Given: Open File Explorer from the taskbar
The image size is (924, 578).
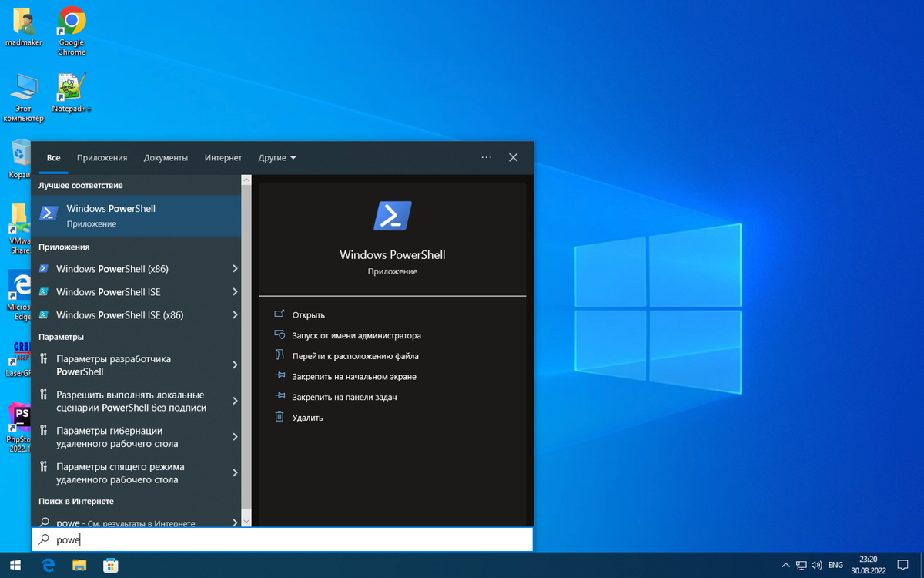Looking at the screenshot, I should (79, 565).
